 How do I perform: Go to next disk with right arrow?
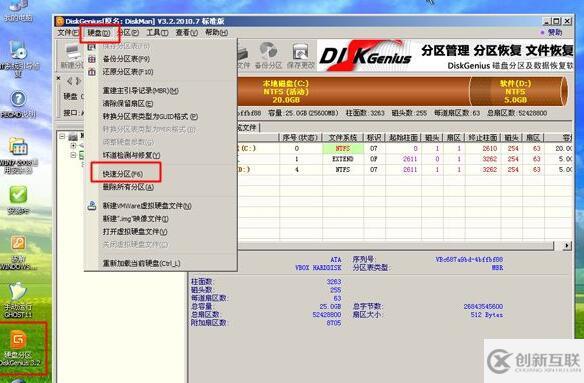pos(78,81)
